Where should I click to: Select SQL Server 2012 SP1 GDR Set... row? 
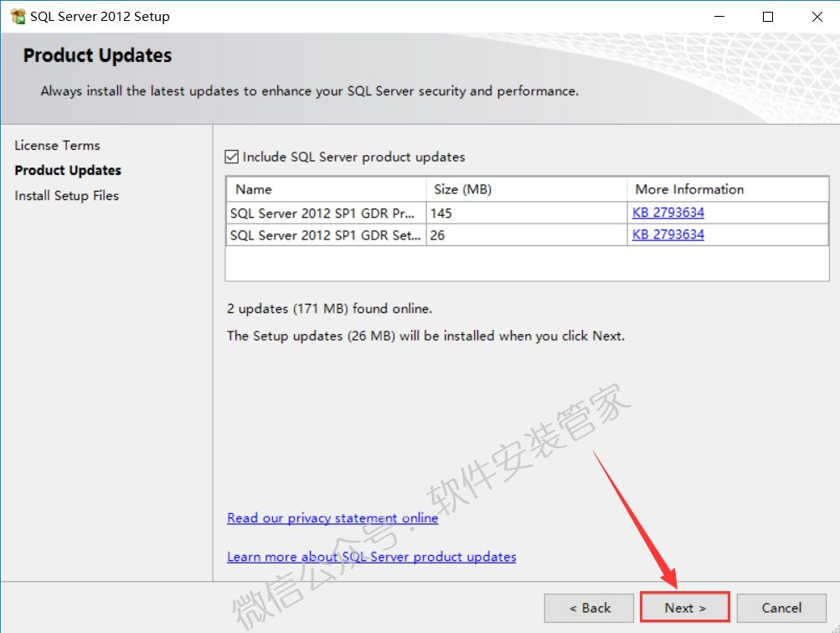click(527, 234)
